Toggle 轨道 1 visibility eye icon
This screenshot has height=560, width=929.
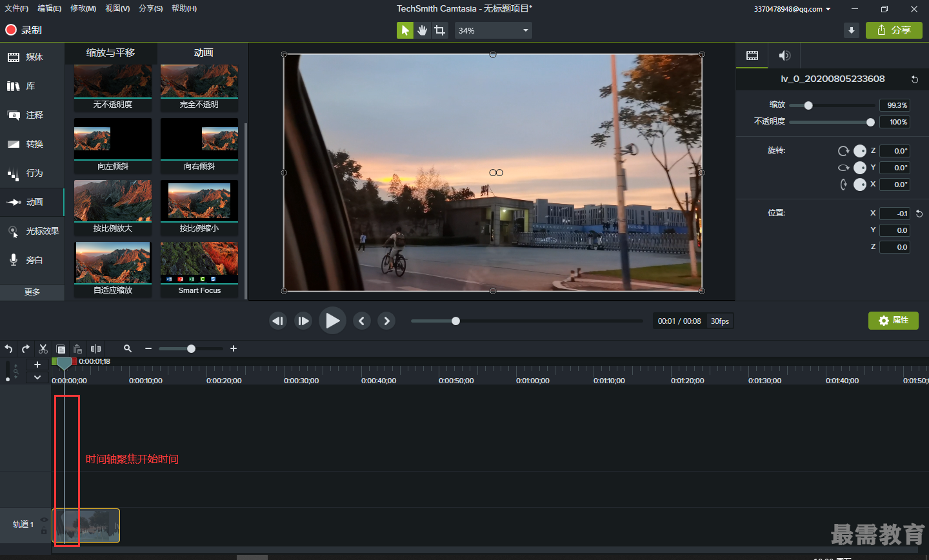pos(44,519)
